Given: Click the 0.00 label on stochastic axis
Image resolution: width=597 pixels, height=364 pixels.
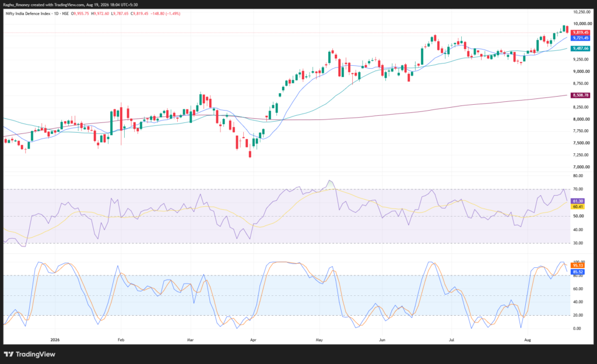Looking at the screenshot, I should [x=578, y=328].
